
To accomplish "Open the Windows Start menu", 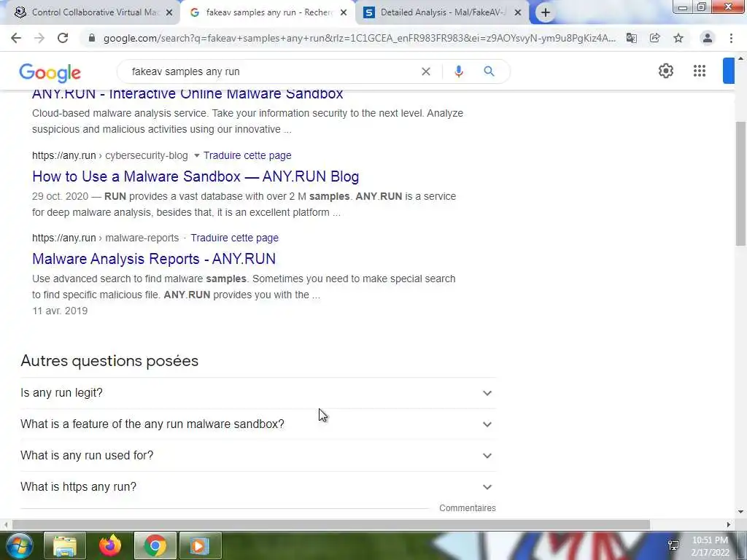I will pos(19,545).
